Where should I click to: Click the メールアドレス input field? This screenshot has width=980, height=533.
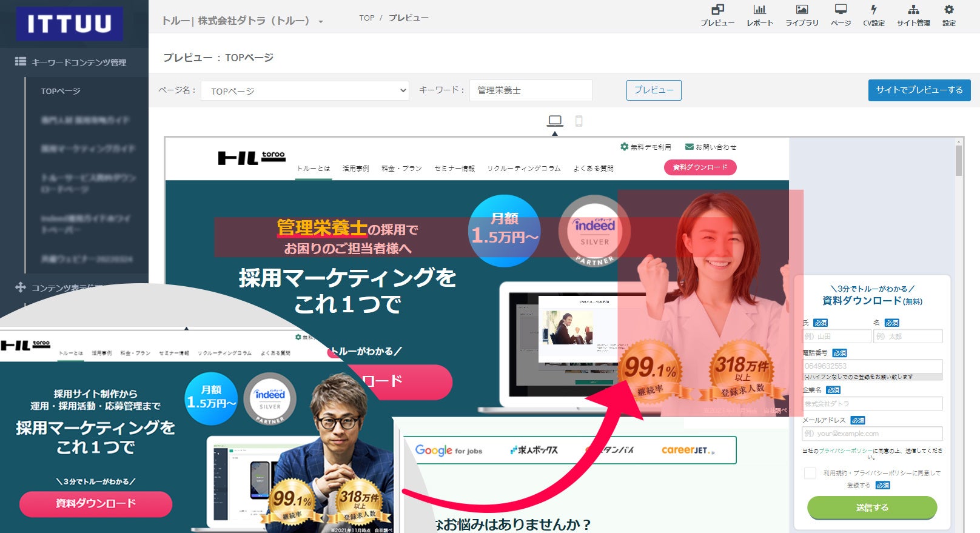pos(872,434)
